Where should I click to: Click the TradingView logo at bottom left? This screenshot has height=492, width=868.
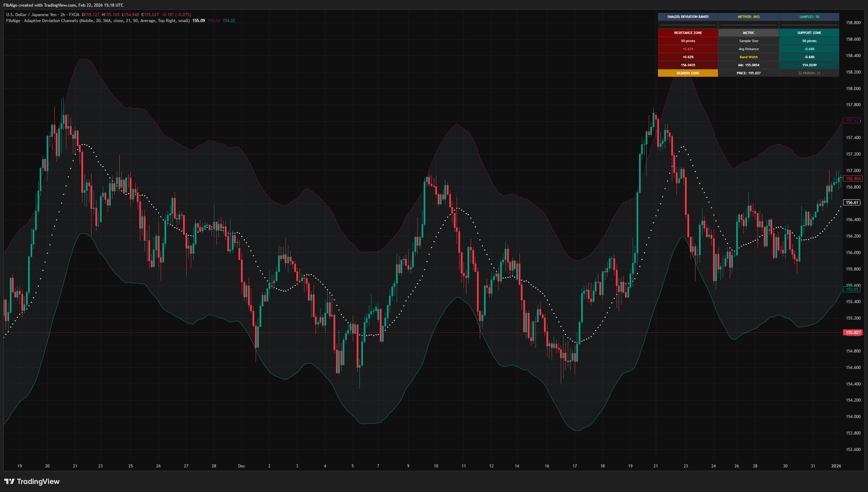pos(32,481)
